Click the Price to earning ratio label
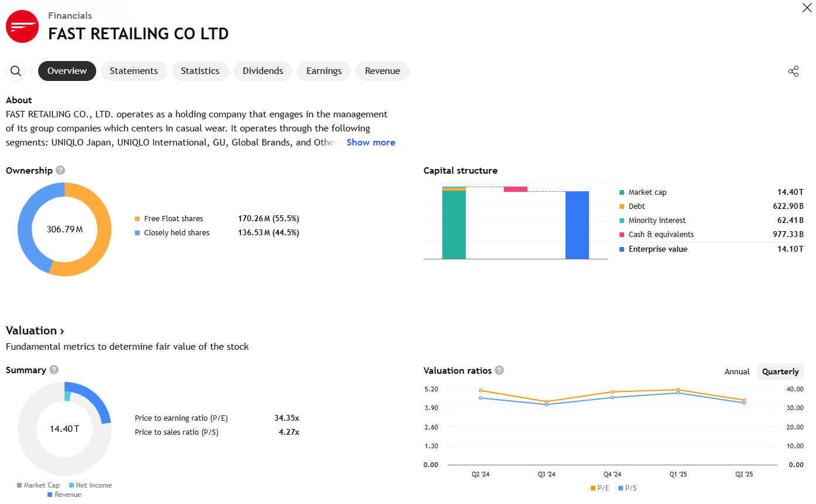Screen dimensions: 816x504 pyautogui.click(x=181, y=418)
